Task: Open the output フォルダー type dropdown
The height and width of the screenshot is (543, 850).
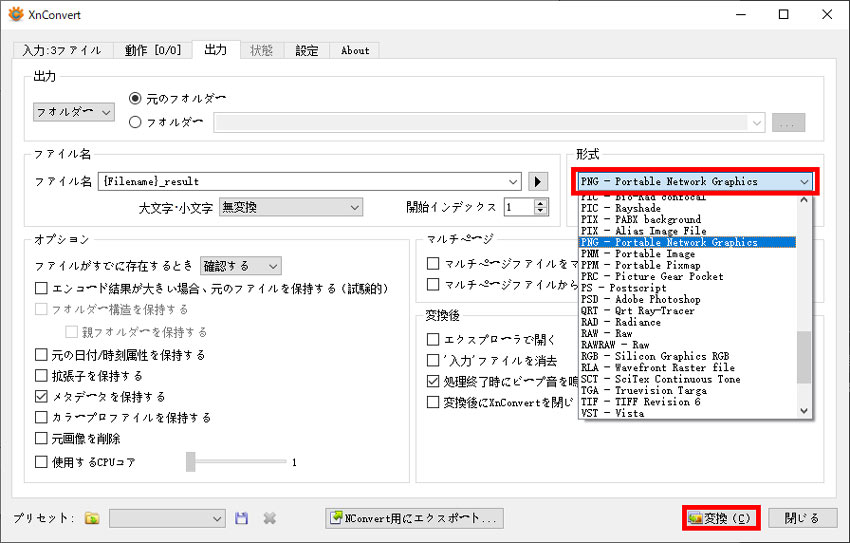Action: (x=74, y=112)
